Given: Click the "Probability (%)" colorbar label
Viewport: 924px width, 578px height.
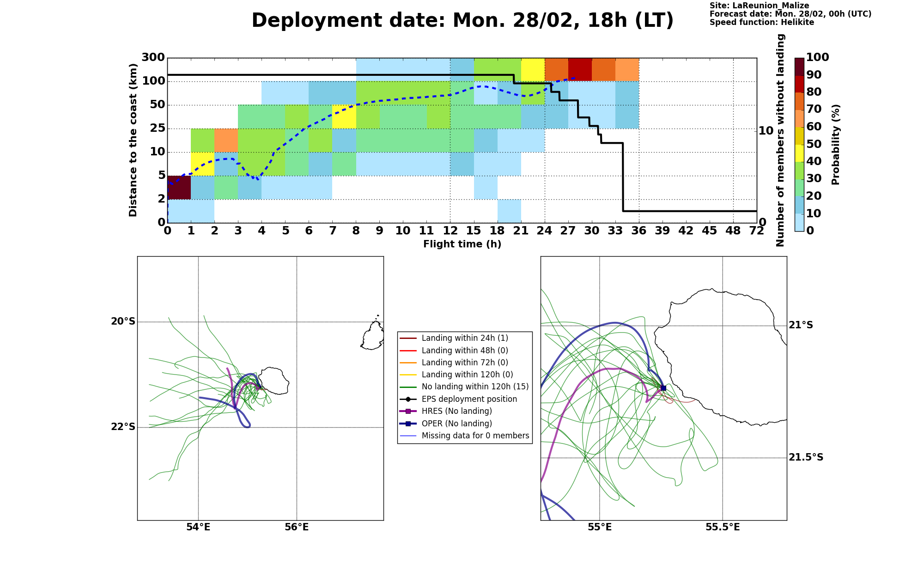Looking at the screenshot, I should [835, 144].
